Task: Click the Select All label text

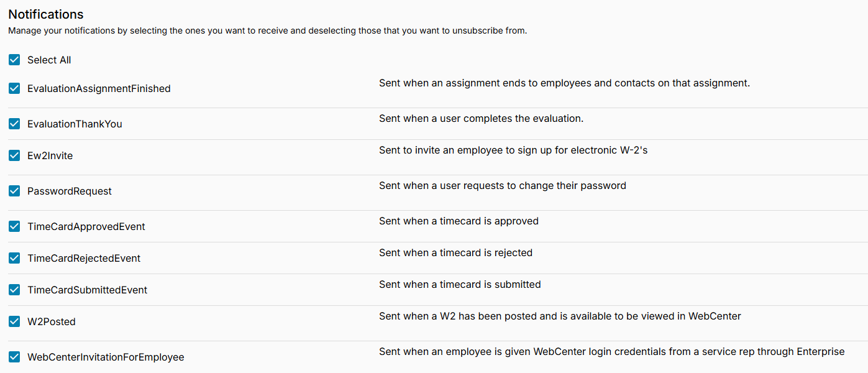Action: coord(49,60)
